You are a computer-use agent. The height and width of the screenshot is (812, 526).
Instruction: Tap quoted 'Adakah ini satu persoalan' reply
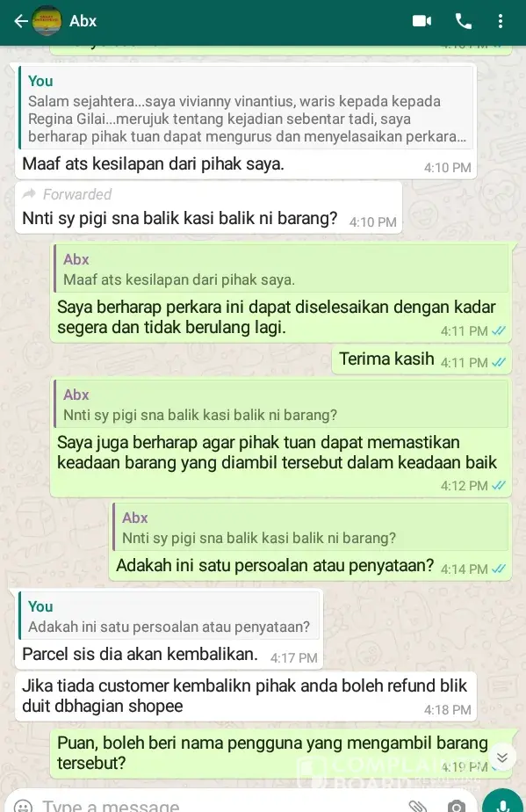[x=169, y=616]
